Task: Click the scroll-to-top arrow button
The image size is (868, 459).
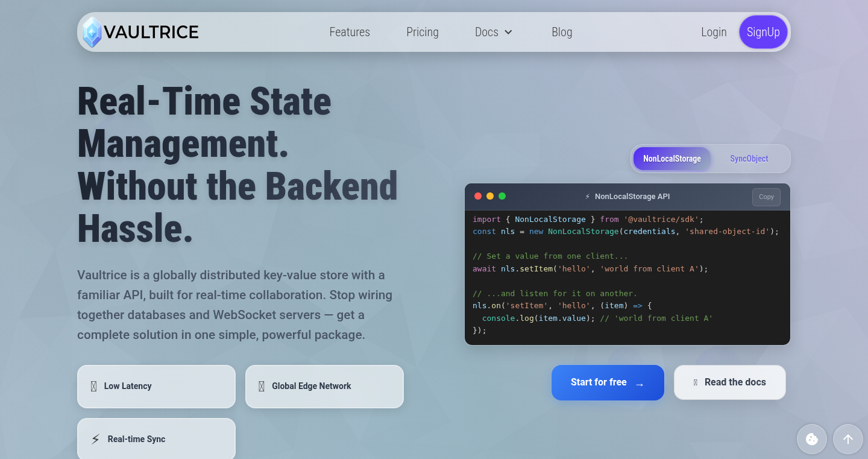Action: tap(848, 439)
